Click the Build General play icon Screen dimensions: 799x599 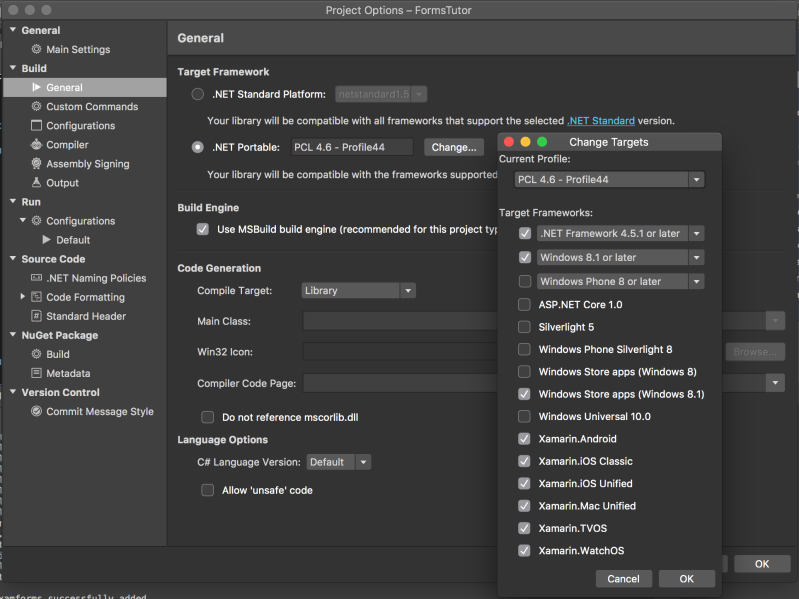(36, 87)
